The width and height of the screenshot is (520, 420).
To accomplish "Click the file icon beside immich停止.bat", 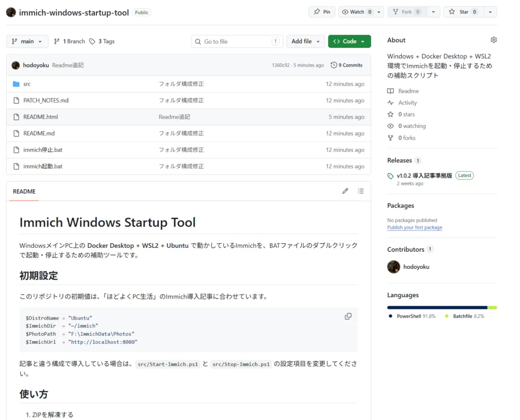I will pyautogui.click(x=16, y=150).
